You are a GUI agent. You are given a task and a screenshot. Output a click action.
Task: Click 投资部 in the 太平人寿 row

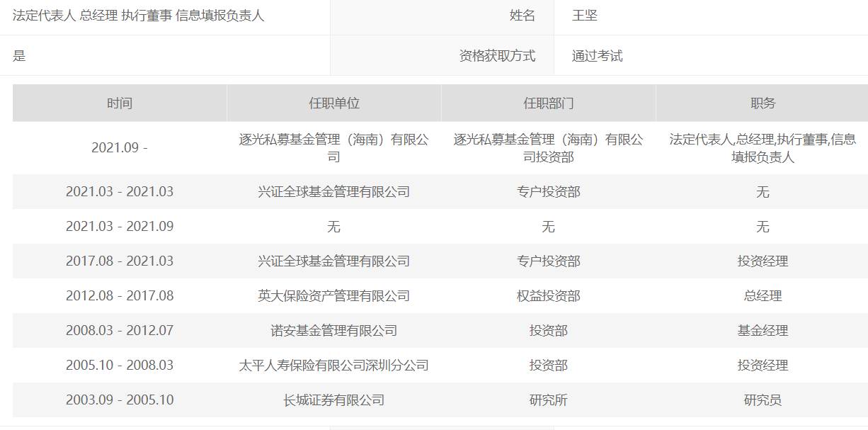click(x=549, y=366)
